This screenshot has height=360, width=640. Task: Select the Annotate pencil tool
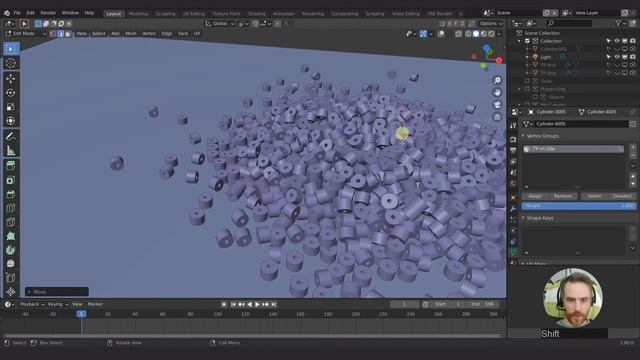point(11,136)
